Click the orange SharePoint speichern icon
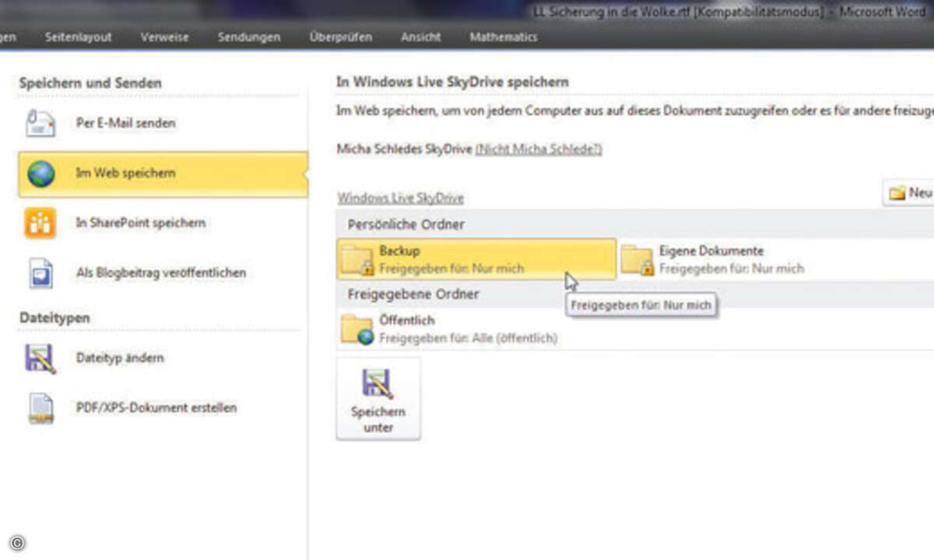Screen dimensions: 934x560 [x=40, y=223]
